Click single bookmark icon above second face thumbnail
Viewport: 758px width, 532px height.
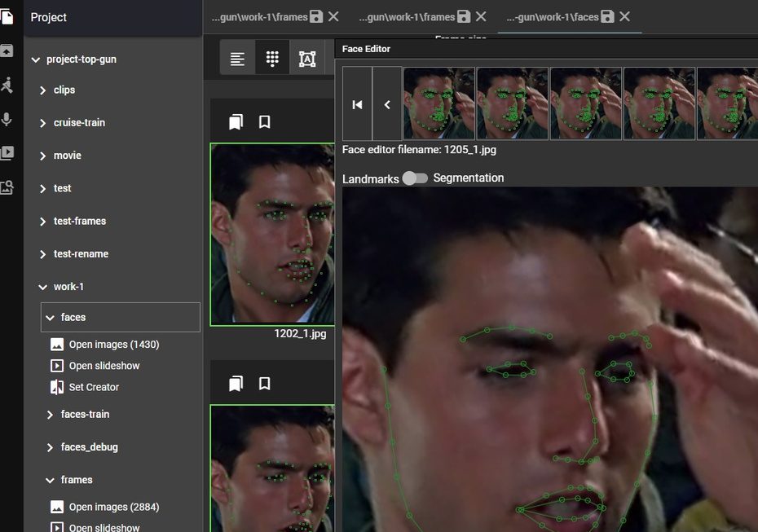point(264,383)
